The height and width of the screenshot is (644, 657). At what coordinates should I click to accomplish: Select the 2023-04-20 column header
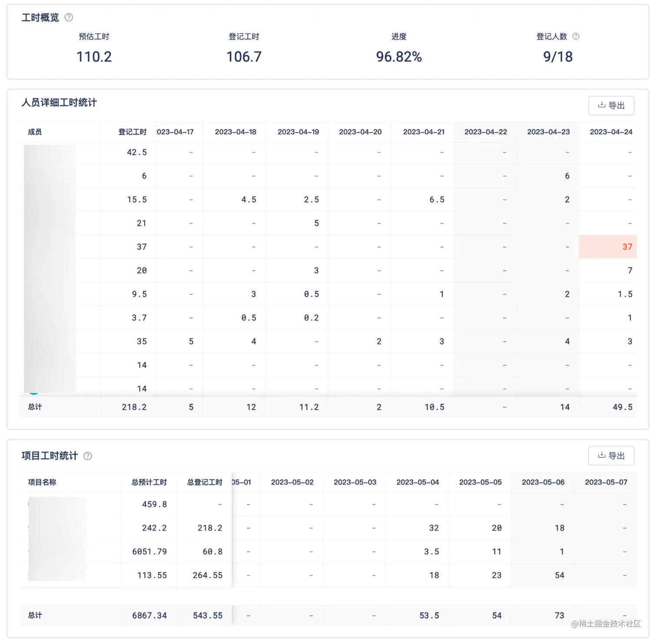(360, 132)
